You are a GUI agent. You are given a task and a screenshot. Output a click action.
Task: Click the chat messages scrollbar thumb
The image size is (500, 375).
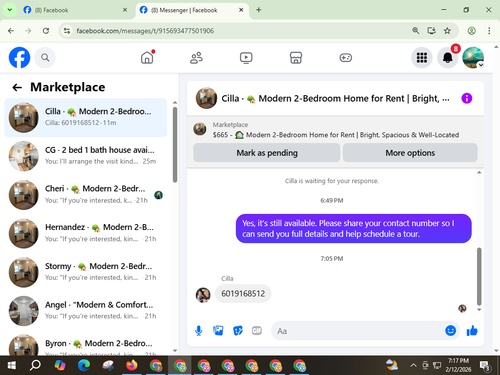coord(479,276)
